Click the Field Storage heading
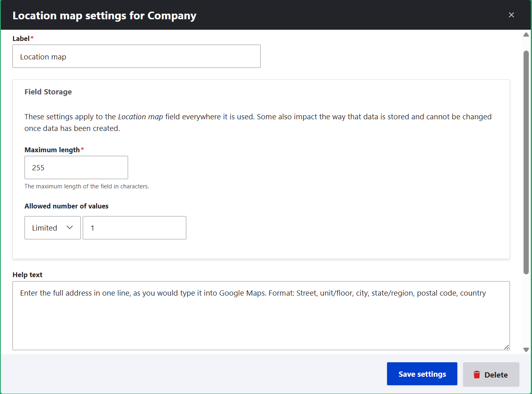 point(48,92)
